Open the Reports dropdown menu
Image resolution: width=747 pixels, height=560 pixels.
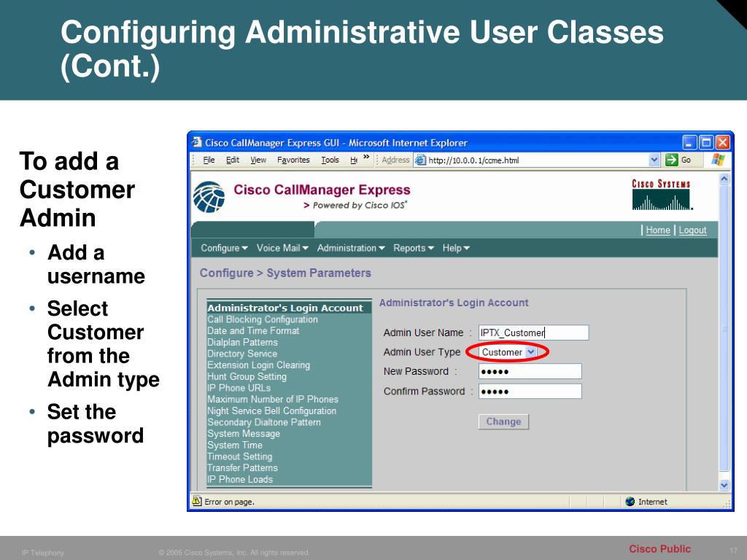(414, 248)
